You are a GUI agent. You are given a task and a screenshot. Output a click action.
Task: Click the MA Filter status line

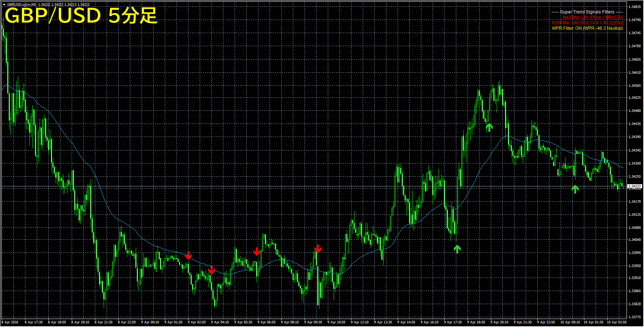coord(592,17)
